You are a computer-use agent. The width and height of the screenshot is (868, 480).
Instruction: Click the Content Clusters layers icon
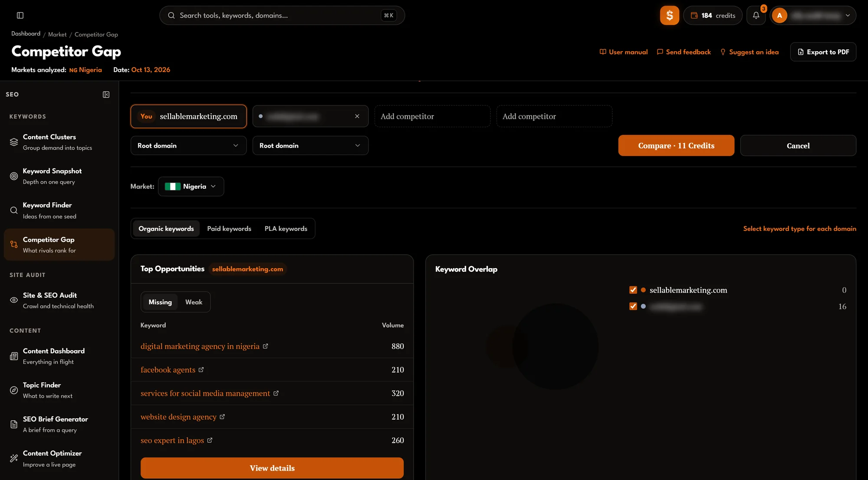14,142
